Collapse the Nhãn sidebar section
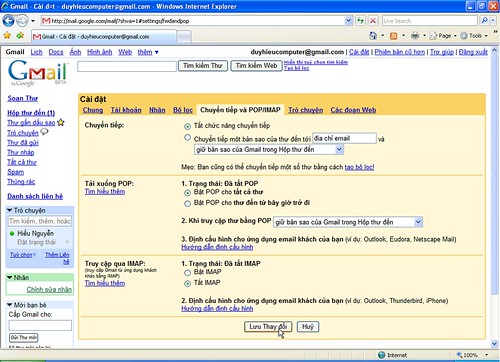Image resolution: width=500 pixels, height=362 pixels. click(x=9, y=277)
